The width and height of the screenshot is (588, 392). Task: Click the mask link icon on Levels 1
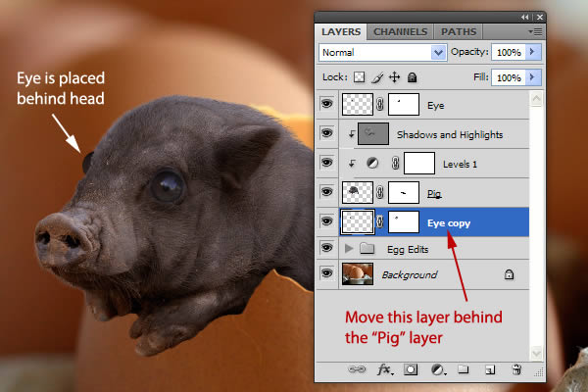395,164
